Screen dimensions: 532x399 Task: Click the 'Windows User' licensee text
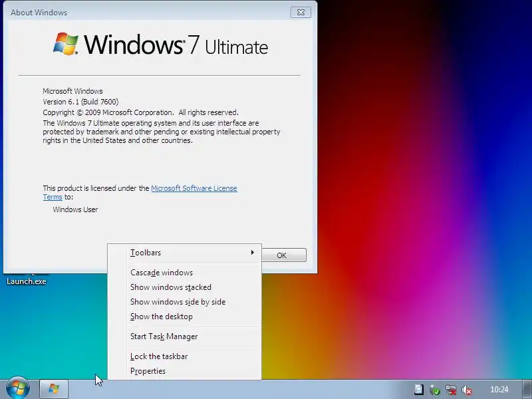75,209
